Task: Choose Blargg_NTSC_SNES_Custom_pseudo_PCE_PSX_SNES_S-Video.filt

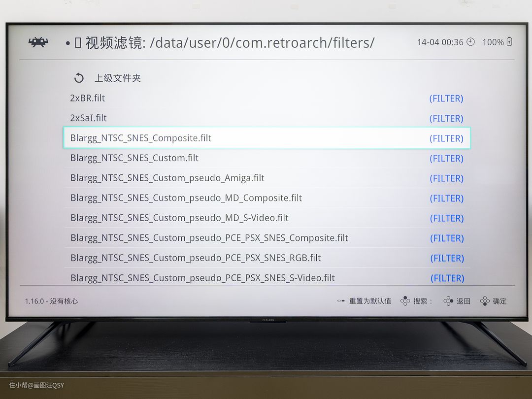Action: point(266,278)
